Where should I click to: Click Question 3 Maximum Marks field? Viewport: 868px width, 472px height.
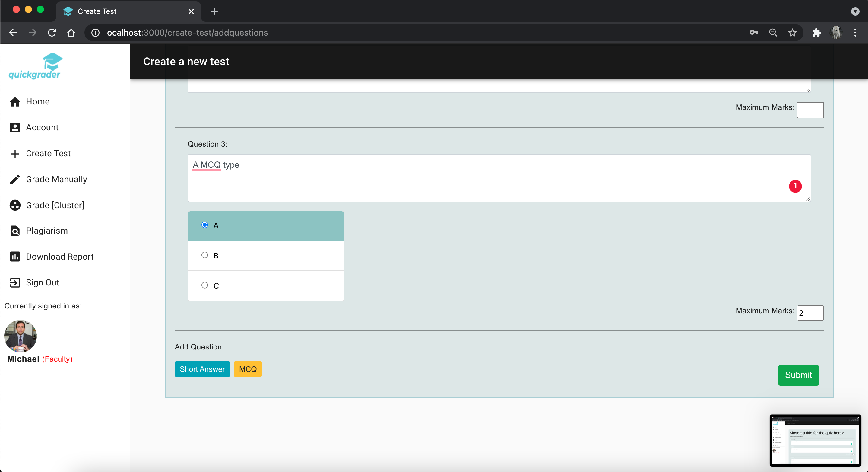[810, 313]
